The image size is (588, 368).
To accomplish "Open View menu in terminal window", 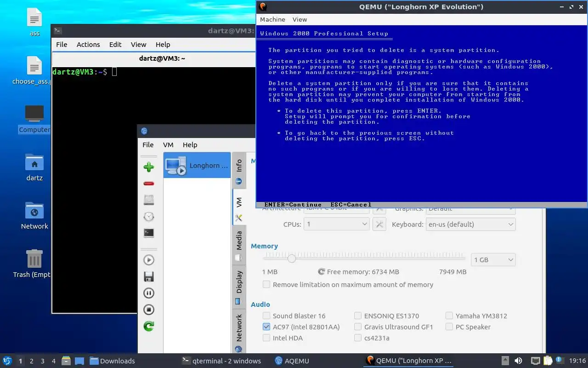I will pos(138,44).
